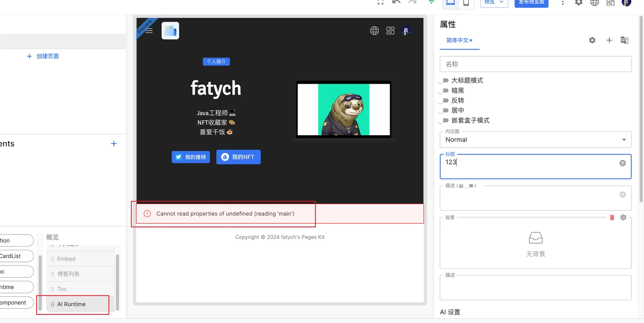This screenshot has height=323, width=644.
Task: Click the redo arrow in top toolbar
Action: [x=413, y=2]
